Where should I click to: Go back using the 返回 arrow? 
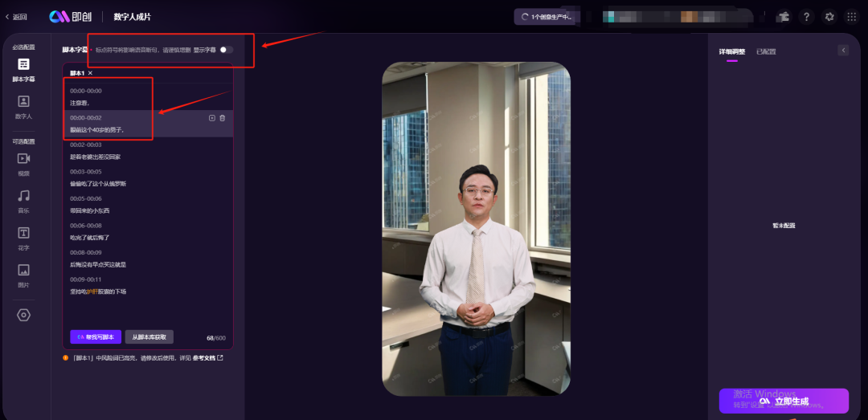pyautogui.click(x=16, y=17)
